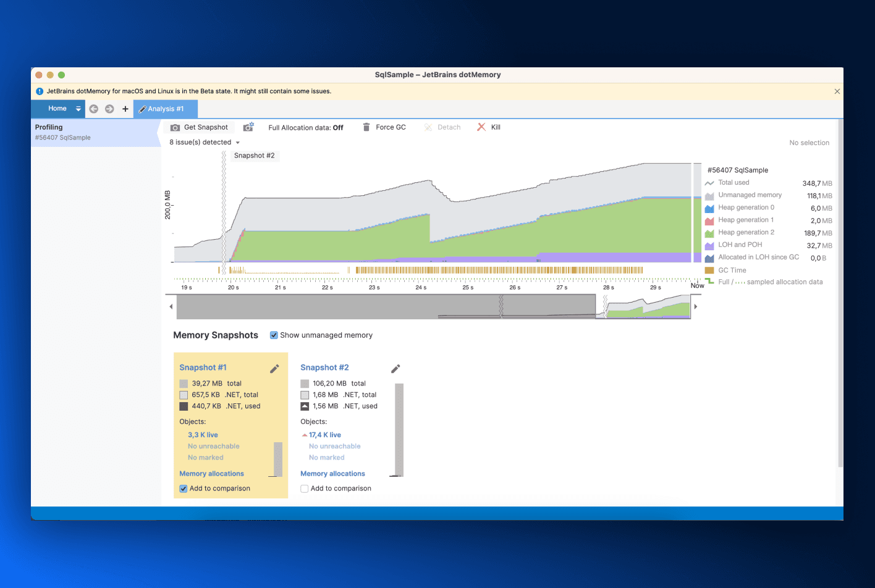The height and width of the screenshot is (588, 875).
Task: Click the Force GC trash icon
Action: click(366, 127)
